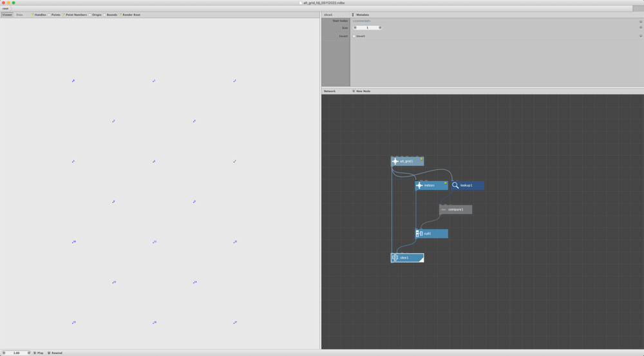Click the lookup1 node label

(x=466, y=185)
